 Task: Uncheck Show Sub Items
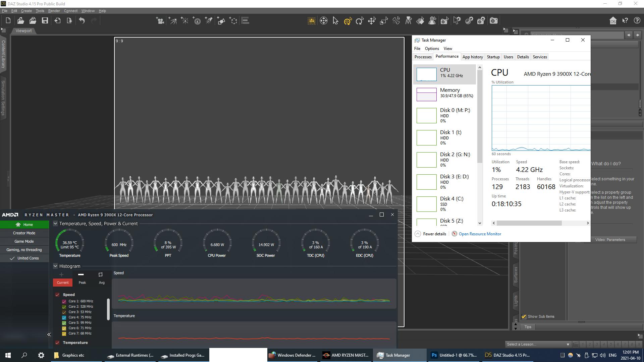pyautogui.click(x=524, y=317)
